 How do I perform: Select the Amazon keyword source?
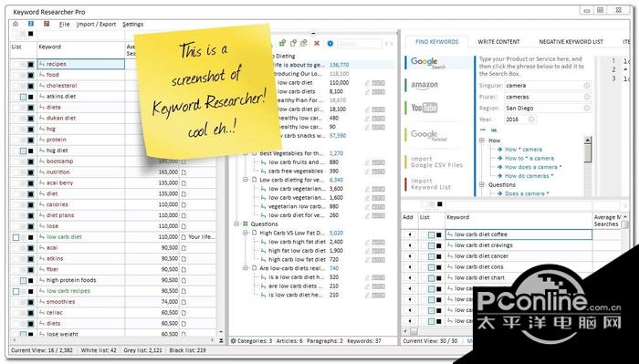(424, 85)
